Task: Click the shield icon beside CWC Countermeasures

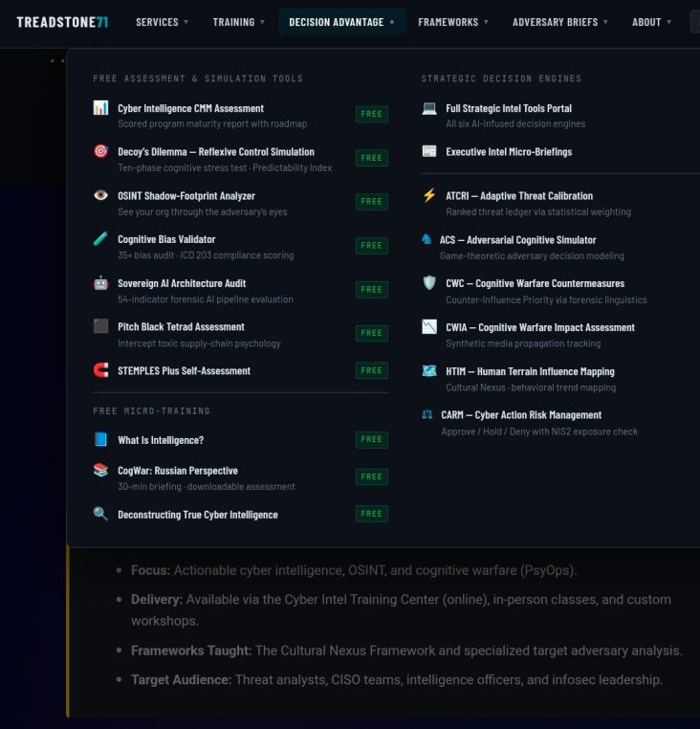Action: point(429,283)
